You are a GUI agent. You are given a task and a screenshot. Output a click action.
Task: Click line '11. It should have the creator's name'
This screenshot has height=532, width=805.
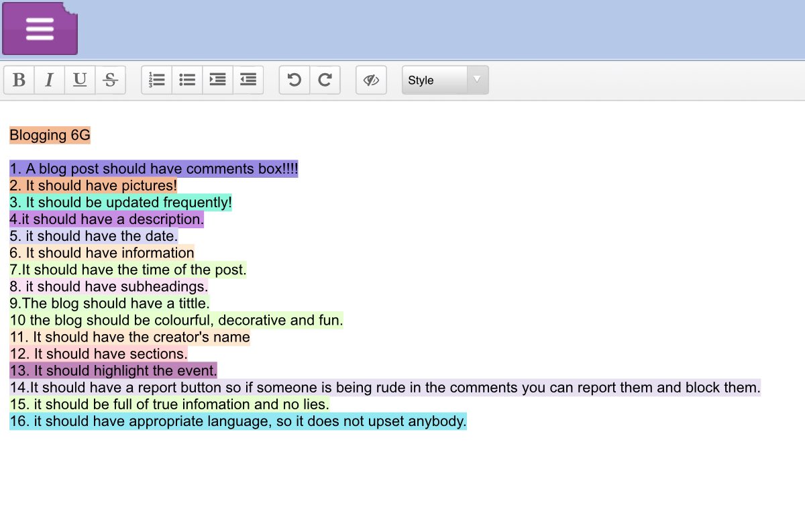pyautogui.click(x=129, y=337)
